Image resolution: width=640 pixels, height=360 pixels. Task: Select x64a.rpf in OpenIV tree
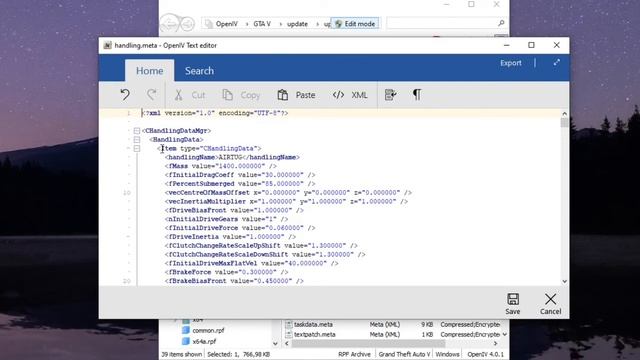[x=204, y=341]
